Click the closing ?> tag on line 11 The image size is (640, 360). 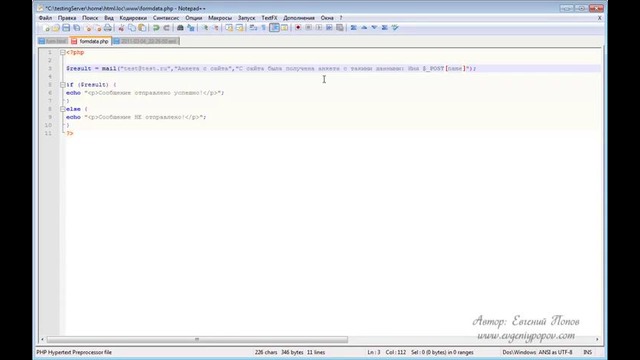tap(70, 133)
